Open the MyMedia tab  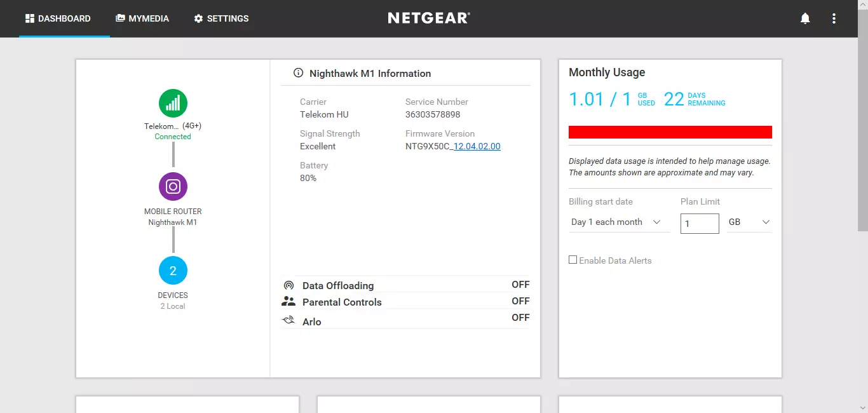tap(142, 18)
